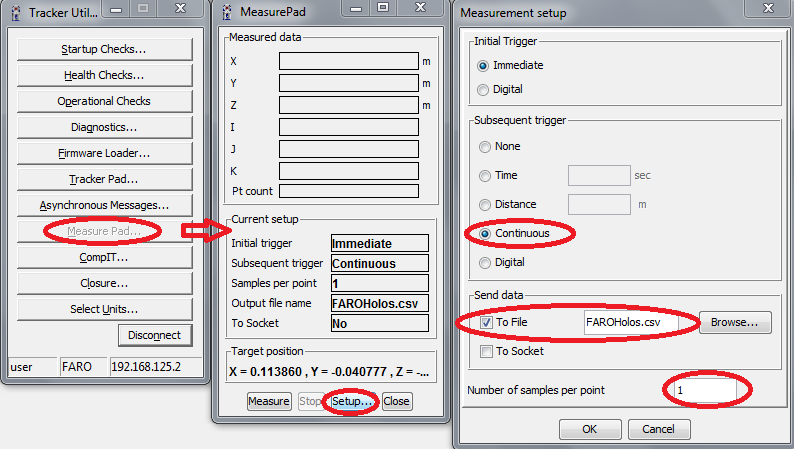The image size is (794, 449).
Task: Click the Setup button in MeasurePad
Action: coord(353,401)
